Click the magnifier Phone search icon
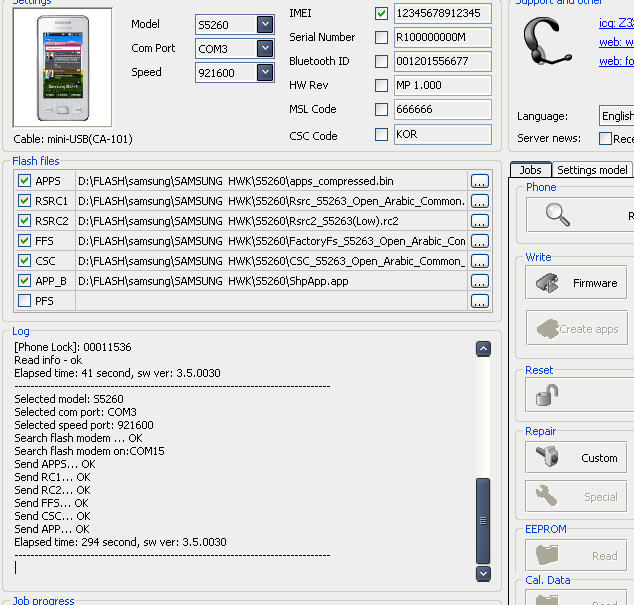The width and height of the screenshot is (634, 605). (x=558, y=215)
